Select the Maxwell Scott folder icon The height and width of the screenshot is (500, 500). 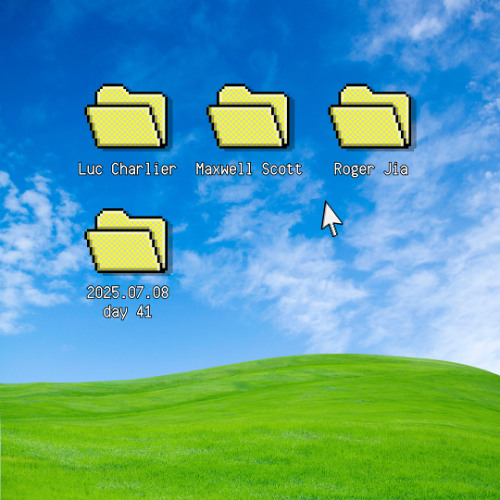(x=248, y=116)
